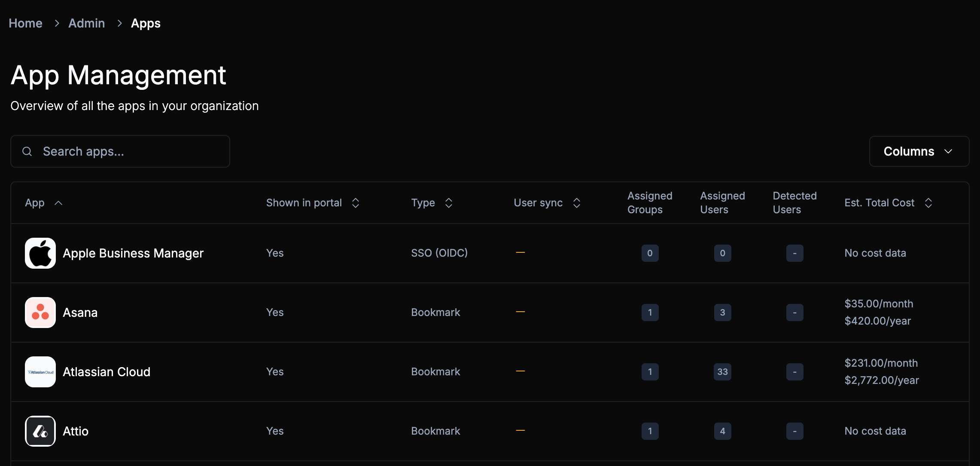
Task: Click the Atlassian Cloud logo icon
Action: tap(40, 372)
